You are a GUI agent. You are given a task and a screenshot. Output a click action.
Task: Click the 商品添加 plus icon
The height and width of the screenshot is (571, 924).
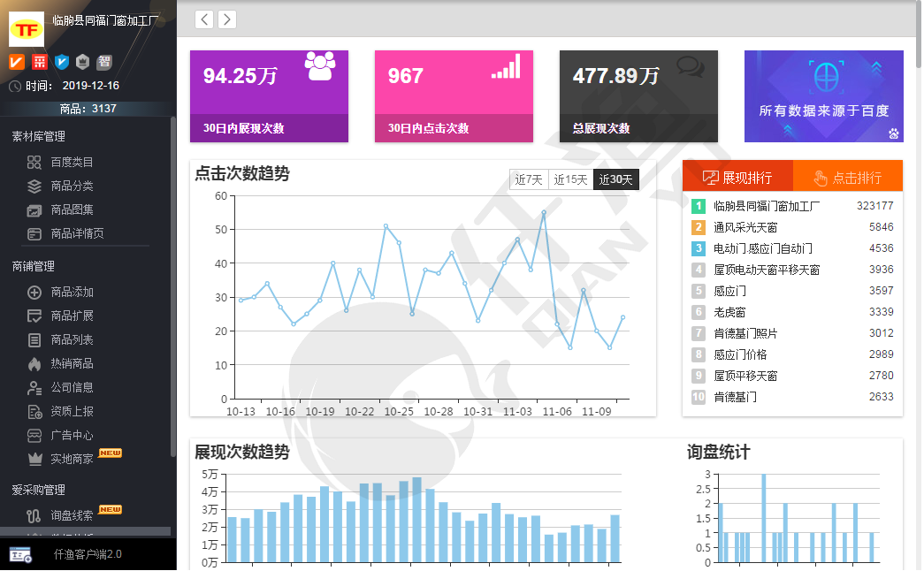(x=34, y=293)
